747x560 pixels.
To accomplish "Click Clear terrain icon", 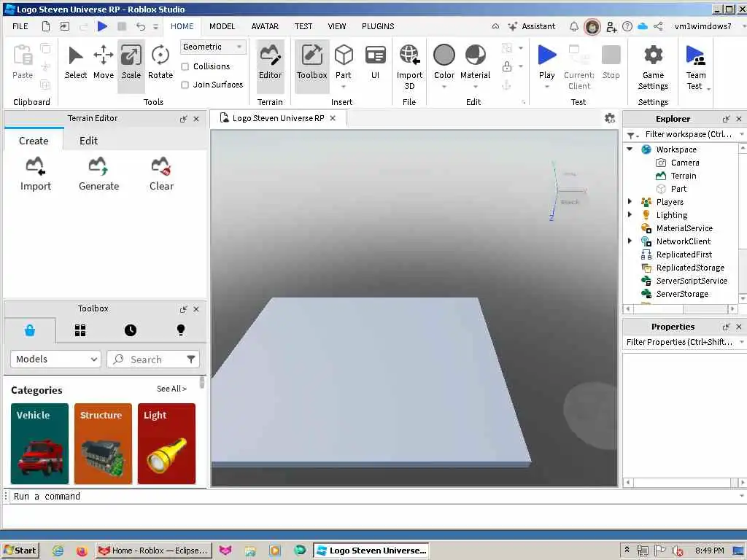I will coord(161,174).
